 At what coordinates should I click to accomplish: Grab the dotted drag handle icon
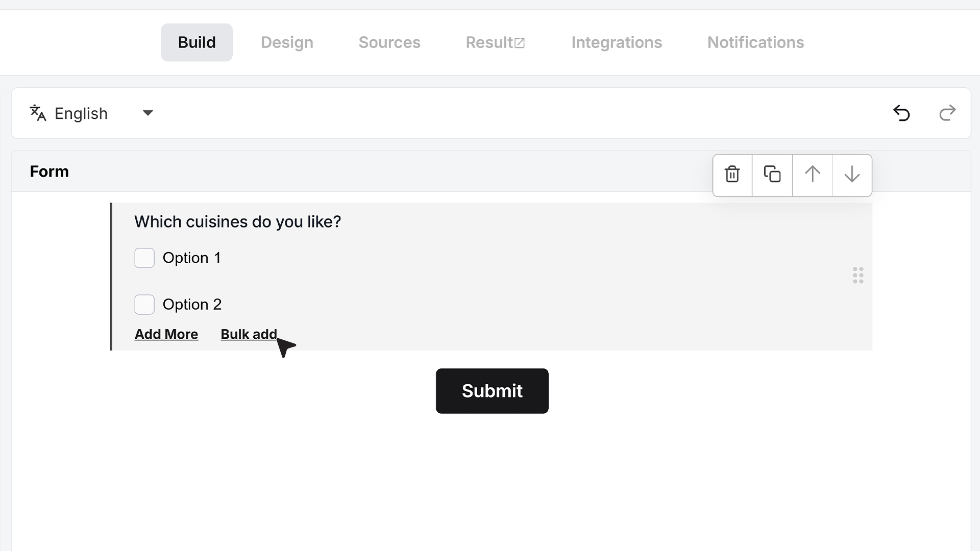[858, 275]
